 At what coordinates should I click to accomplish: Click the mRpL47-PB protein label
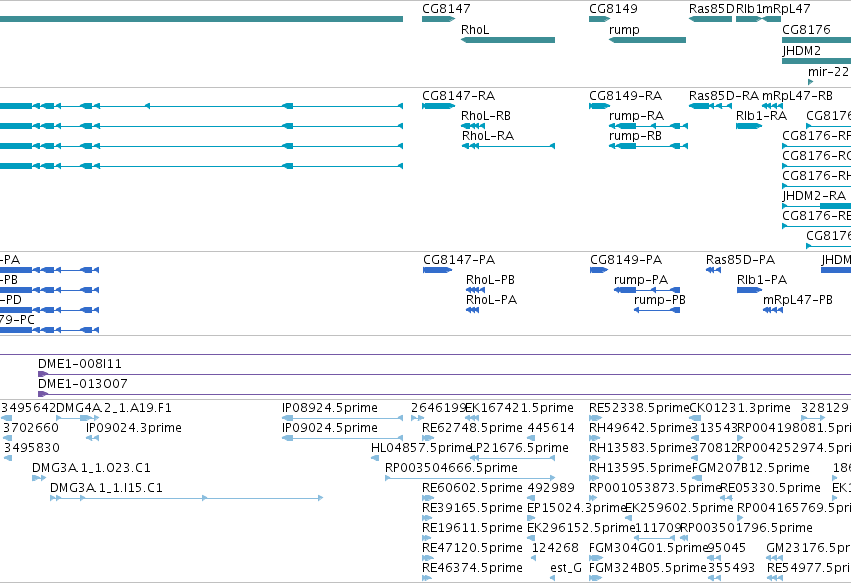coord(798,300)
